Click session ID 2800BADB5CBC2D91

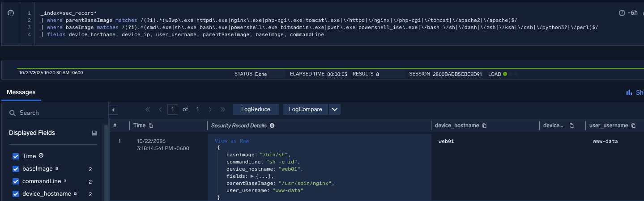[457, 74]
